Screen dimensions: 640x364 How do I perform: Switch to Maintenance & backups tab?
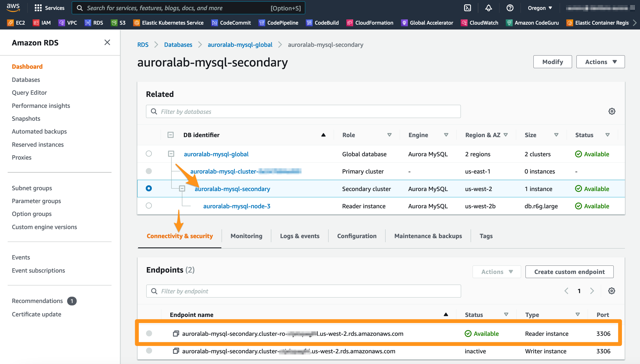428,236
